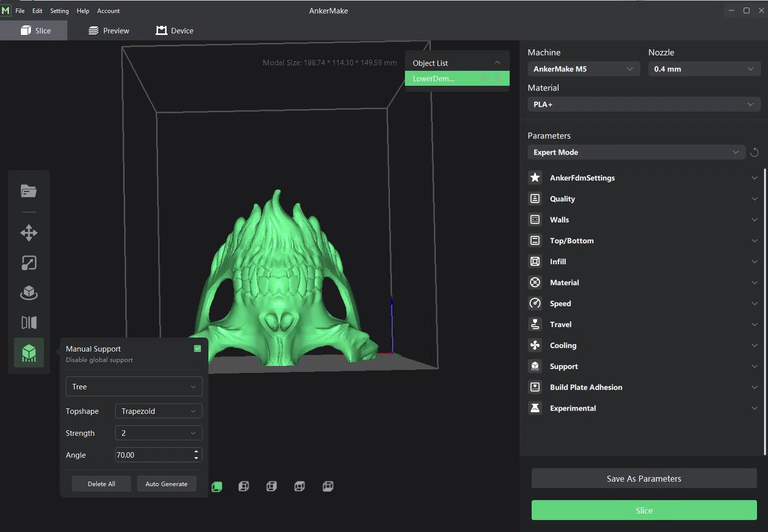The width and height of the screenshot is (768, 532).
Task: Uncheck Disable global support checkbox
Action: point(197,349)
